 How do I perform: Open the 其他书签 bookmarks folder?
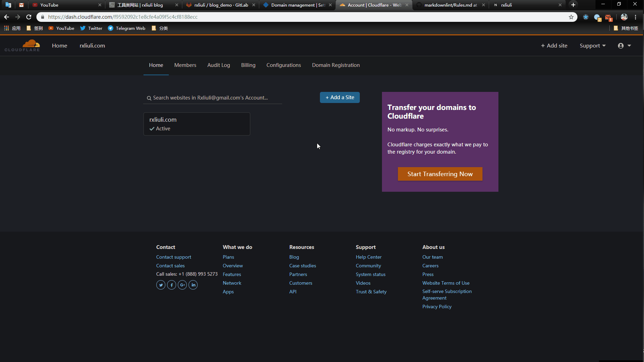[x=626, y=28]
